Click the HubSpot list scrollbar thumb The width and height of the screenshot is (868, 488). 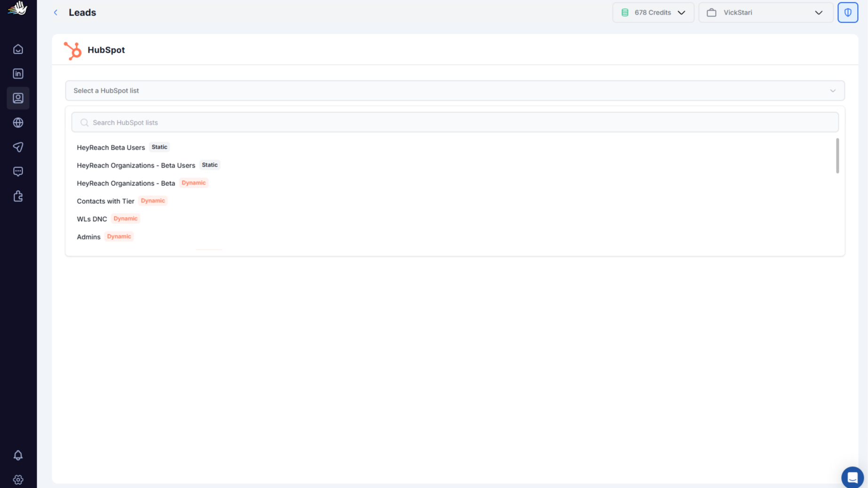coord(837,156)
